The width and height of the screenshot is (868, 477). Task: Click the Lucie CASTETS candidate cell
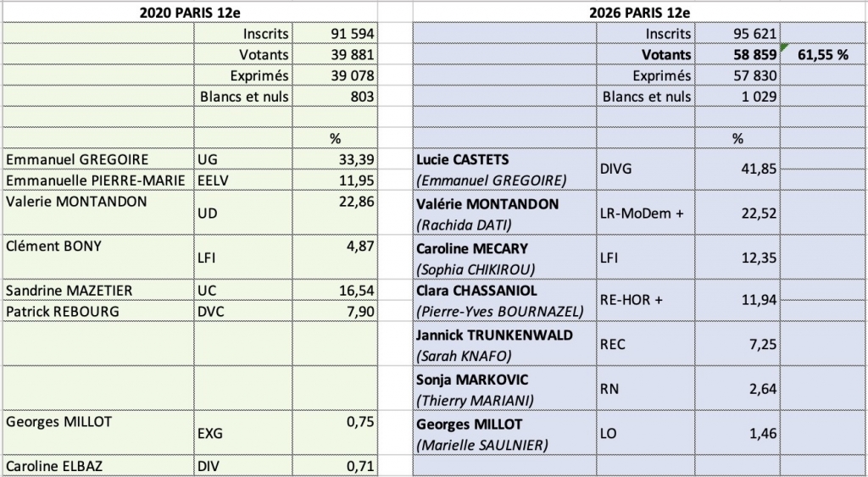(504, 169)
